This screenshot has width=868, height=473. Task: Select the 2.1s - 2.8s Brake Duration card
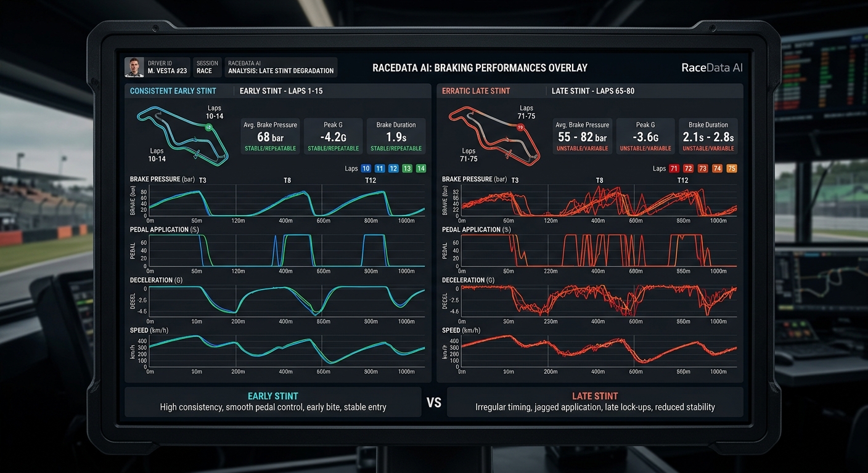tap(708, 136)
